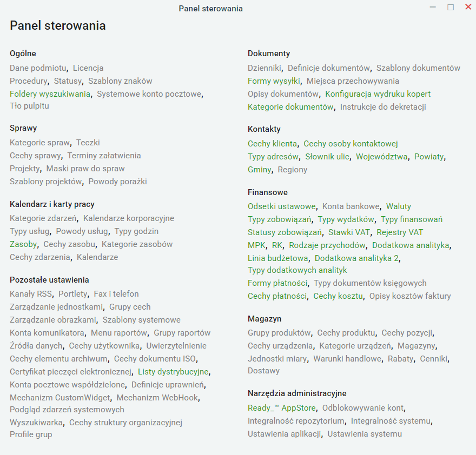
Task: Open Cechy osoby kontaktowej link
Action: (351, 144)
